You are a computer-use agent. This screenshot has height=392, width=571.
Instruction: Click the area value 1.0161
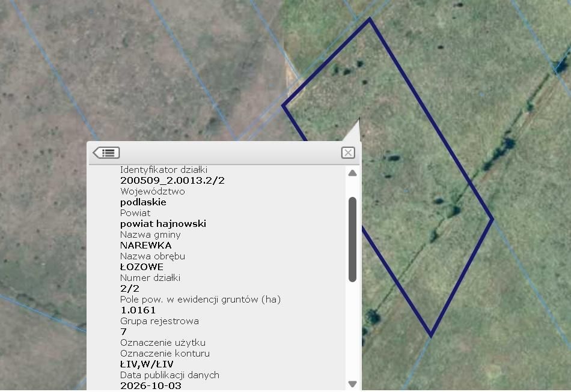click(x=138, y=310)
